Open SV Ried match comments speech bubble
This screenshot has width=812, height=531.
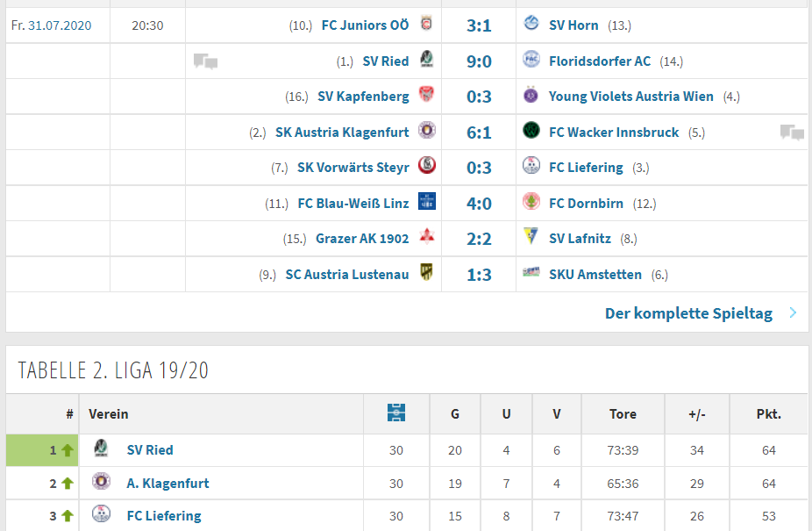click(x=205, y=61)
